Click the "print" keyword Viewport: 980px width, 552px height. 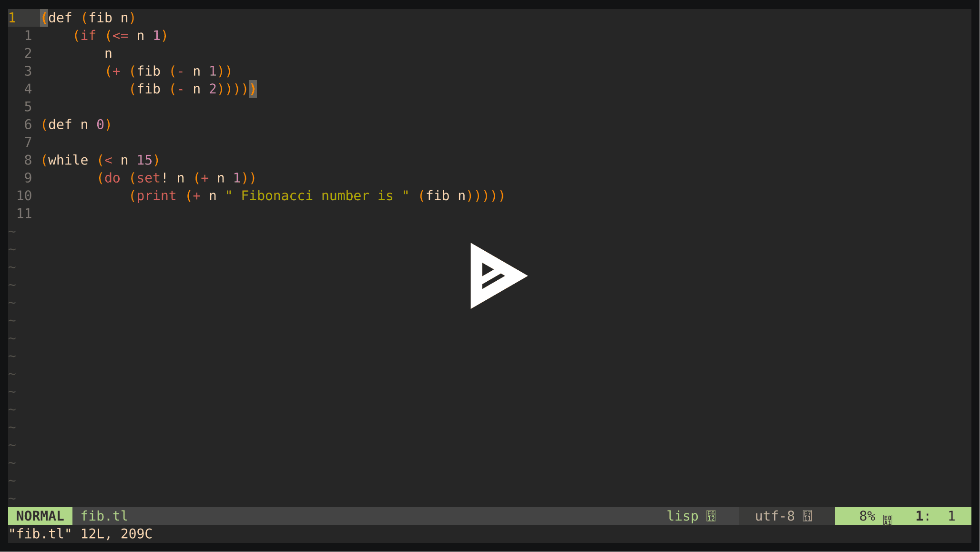pos(156,195)
